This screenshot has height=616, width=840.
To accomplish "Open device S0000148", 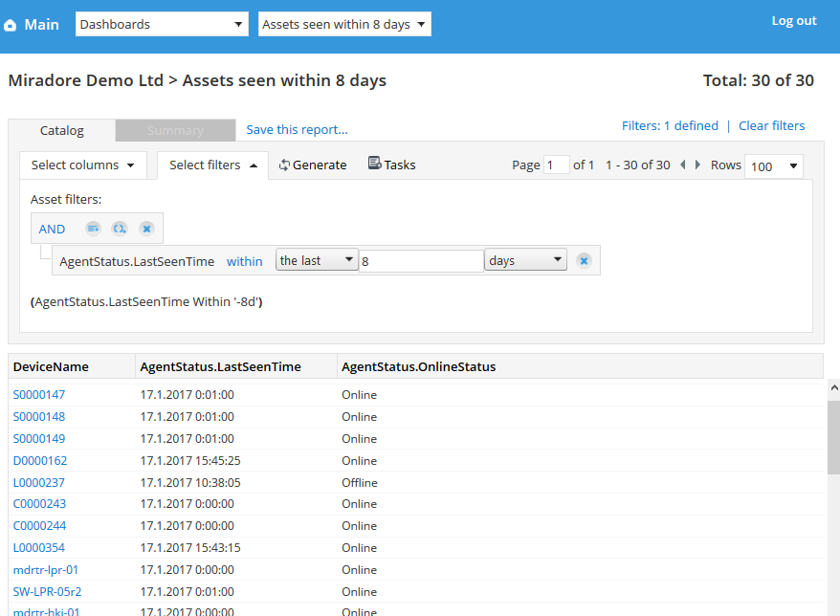I will [39, 417].
